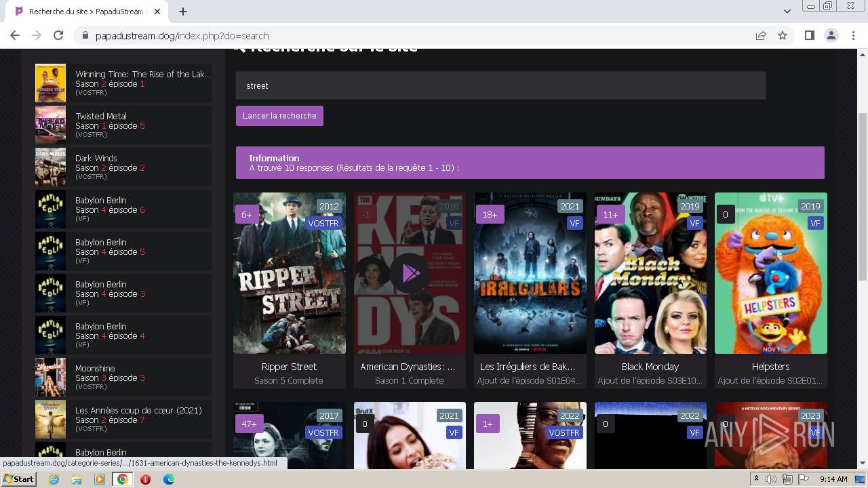The image size is (868, 488).
Task: Share this page via the address bar icon
Action: pos(761,35)
